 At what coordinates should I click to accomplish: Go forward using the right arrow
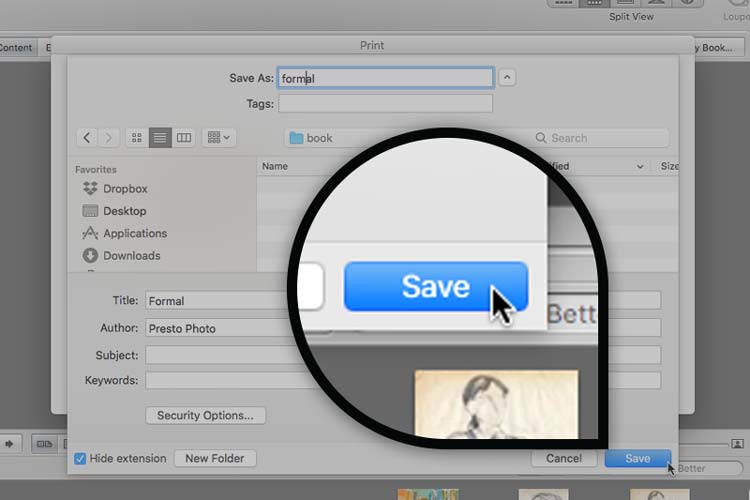[109, 138]
